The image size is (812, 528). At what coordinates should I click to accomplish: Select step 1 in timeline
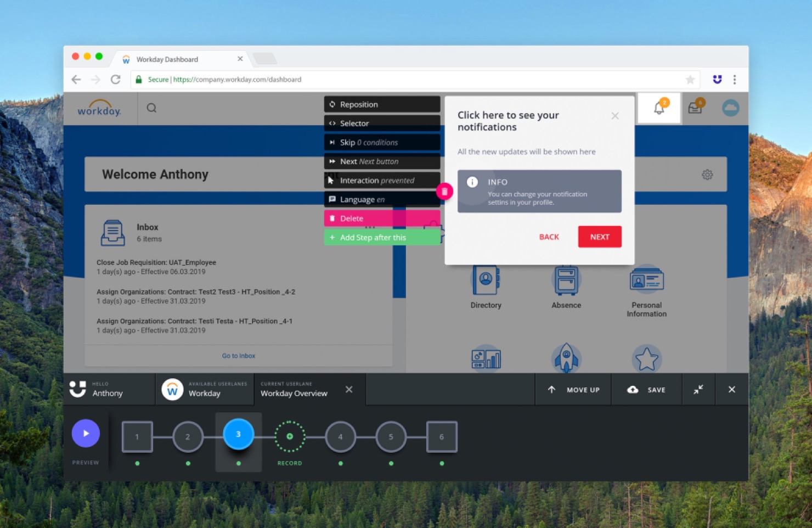137,437
